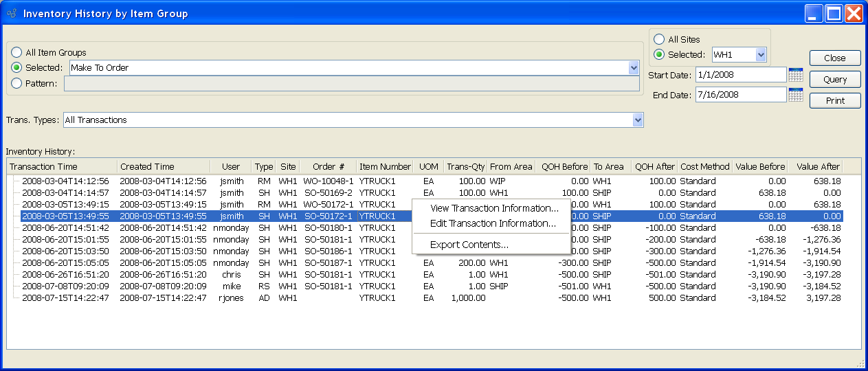Select the All Item Groups radio button
Viewport: 868px width, 371px height.
[x=16, y=52]
